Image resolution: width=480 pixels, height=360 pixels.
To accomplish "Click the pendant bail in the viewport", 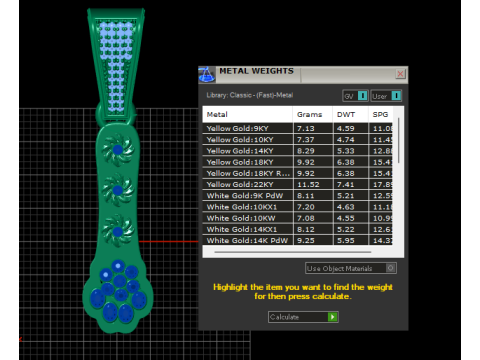I will 116,63.
